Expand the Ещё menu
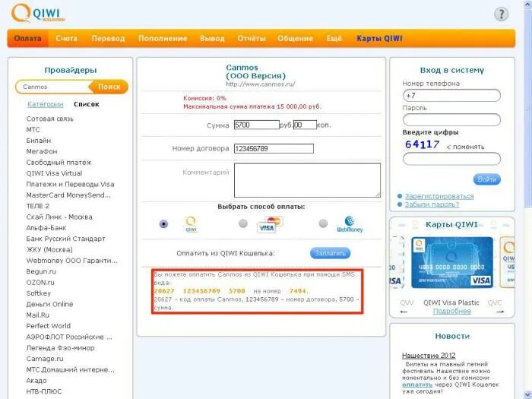This screenshot has height=399, width=532. (334, 38)
